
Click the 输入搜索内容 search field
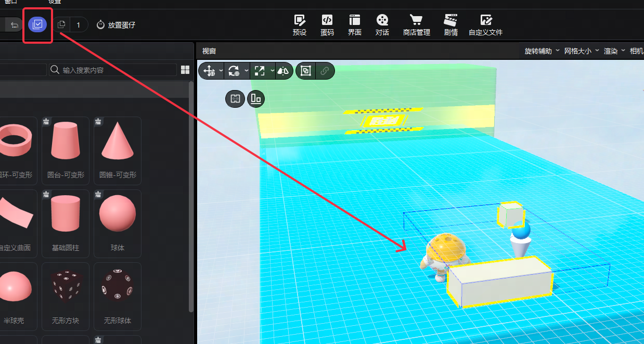[113, 70]
